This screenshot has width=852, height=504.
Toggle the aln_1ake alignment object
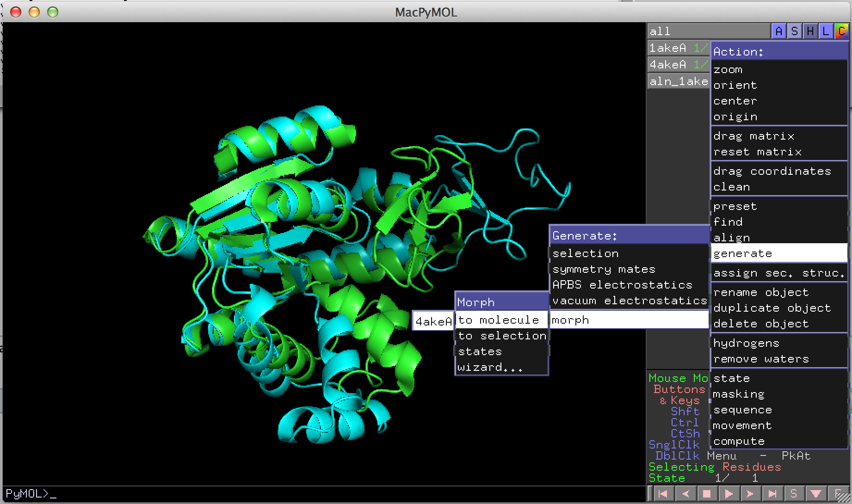(x=678, y=81)
